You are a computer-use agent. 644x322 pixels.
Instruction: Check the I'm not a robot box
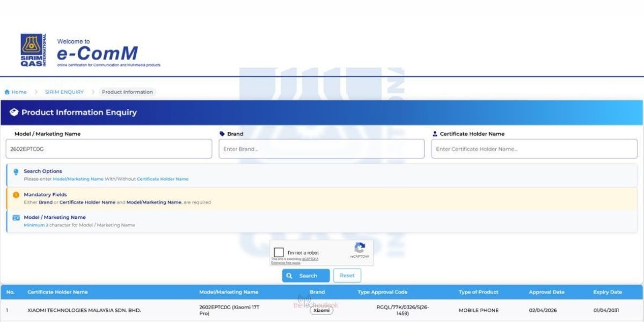pos(279,253)
